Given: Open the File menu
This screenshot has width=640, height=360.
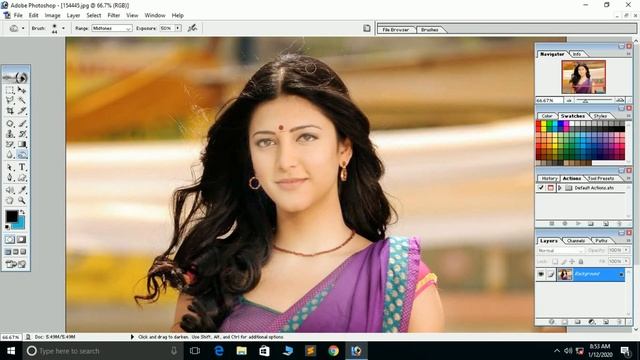Looking at the screenshot, I should click(x=18, y=15).
